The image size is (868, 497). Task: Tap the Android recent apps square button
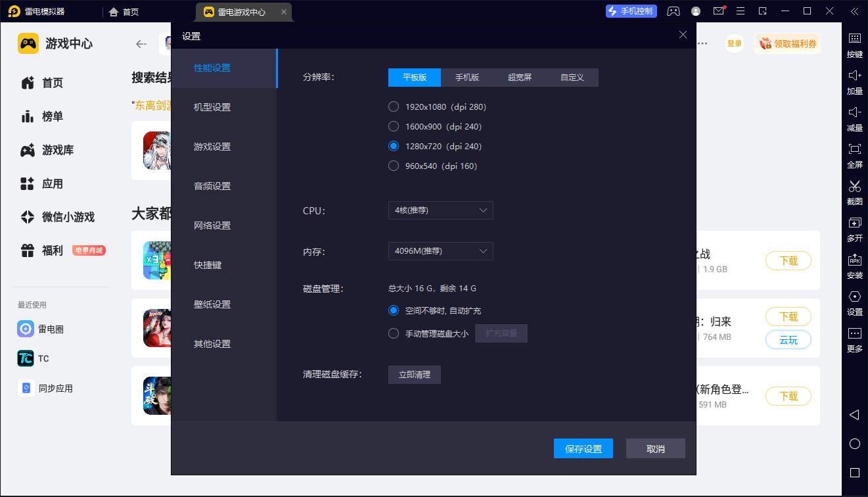(855, 473)
